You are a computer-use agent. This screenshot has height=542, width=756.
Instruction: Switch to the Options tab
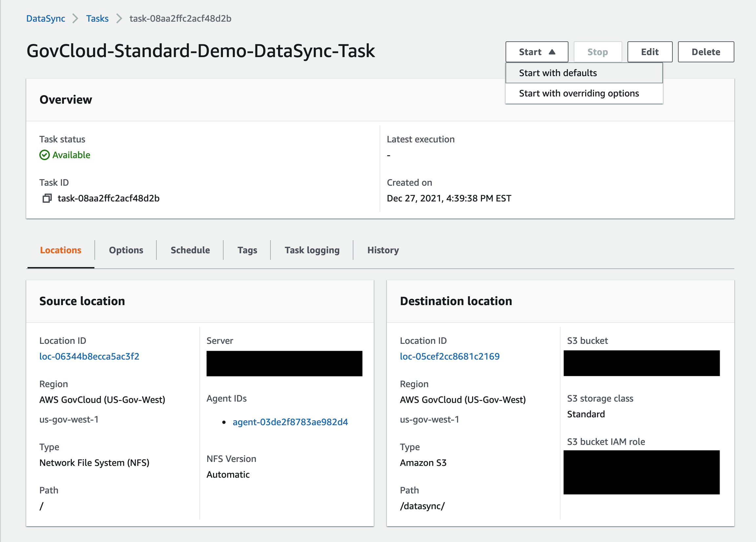tap(126, 250)
